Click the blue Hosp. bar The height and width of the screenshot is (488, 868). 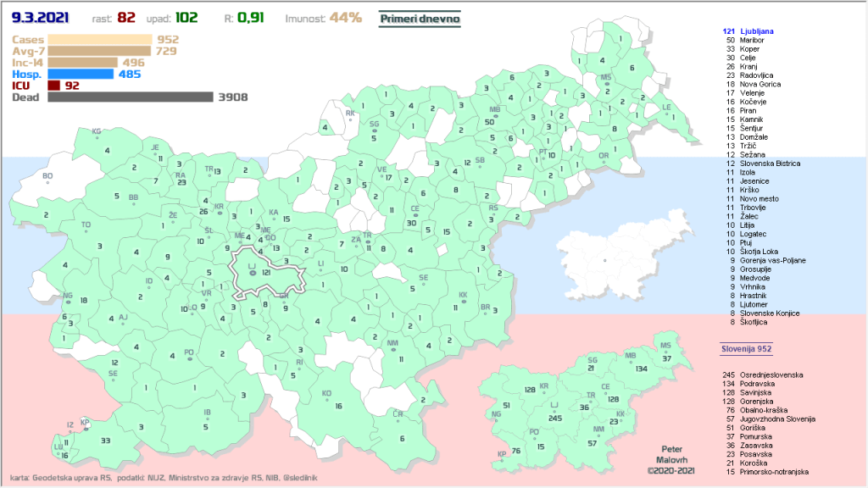[81, 74]
